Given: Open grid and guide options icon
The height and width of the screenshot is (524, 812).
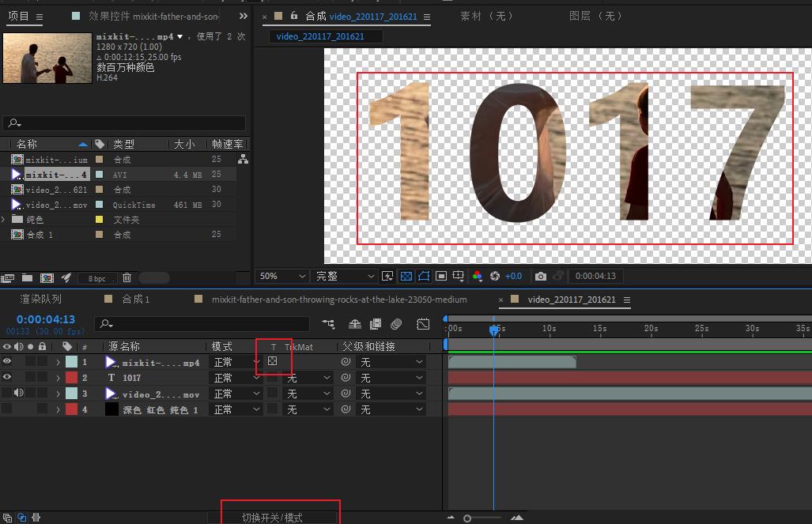Looking at the screenshot, I should click(x=459, y=276).
